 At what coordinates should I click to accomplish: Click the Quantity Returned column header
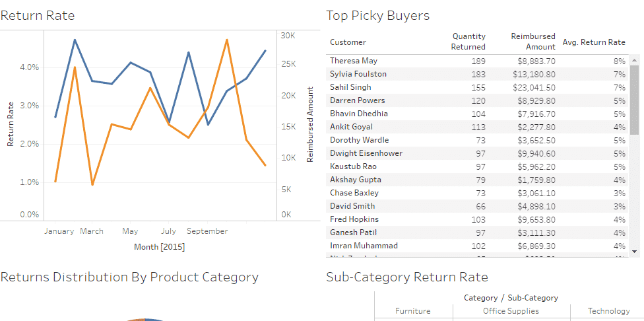pos(468,42)
